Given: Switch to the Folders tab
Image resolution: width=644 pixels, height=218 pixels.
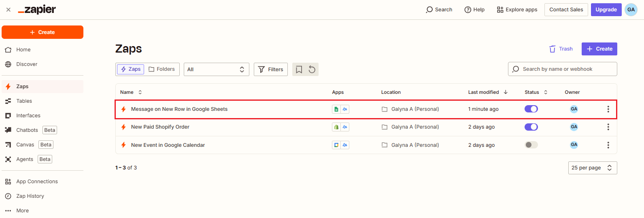Looking at the screenshot, I should point(162,69).
